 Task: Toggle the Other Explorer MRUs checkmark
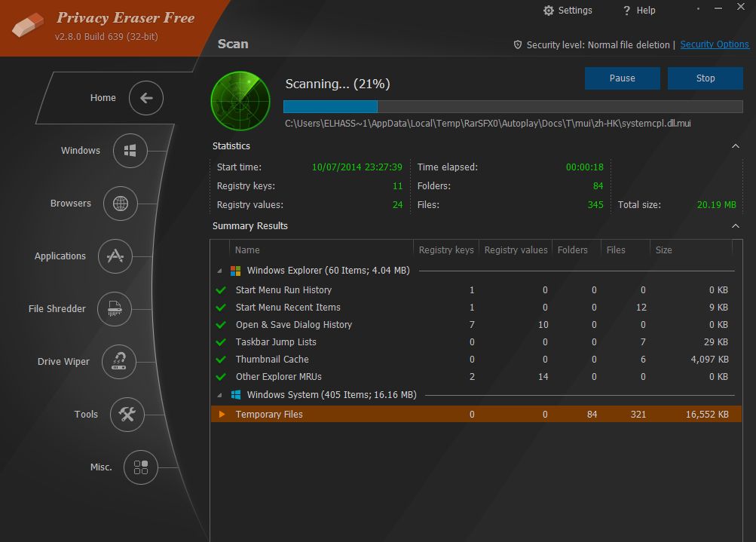222,377
